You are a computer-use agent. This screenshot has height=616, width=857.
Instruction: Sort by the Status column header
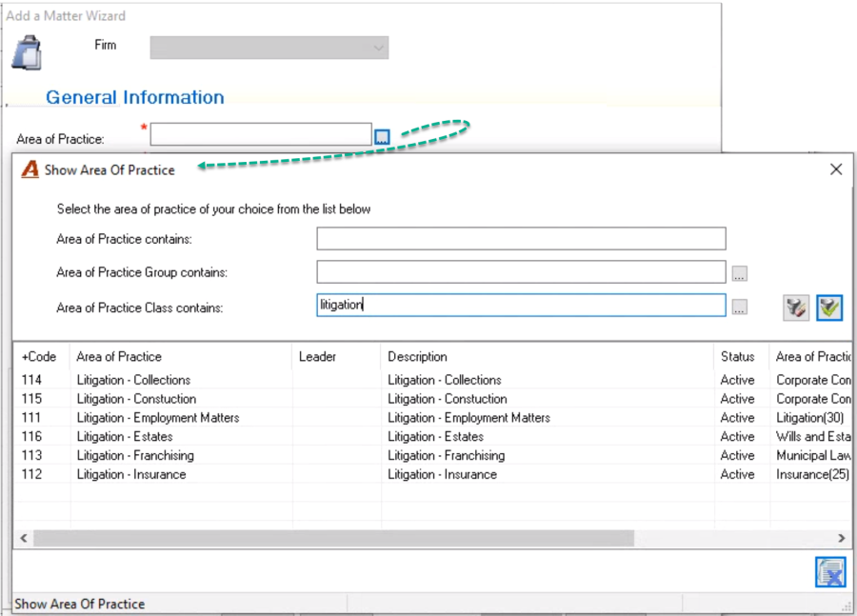pyautogui.click(x=741, y=356)
